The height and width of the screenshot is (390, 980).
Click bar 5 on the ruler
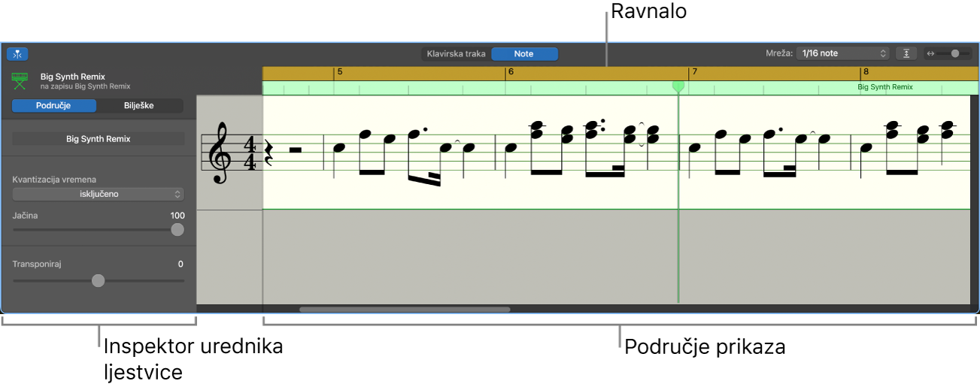click(x=340, y=72)
